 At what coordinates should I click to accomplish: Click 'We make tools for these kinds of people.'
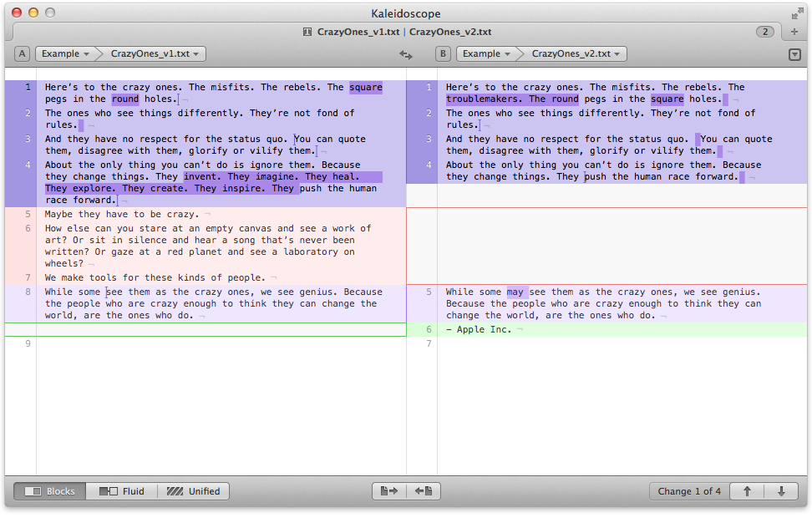pos(155,277)
